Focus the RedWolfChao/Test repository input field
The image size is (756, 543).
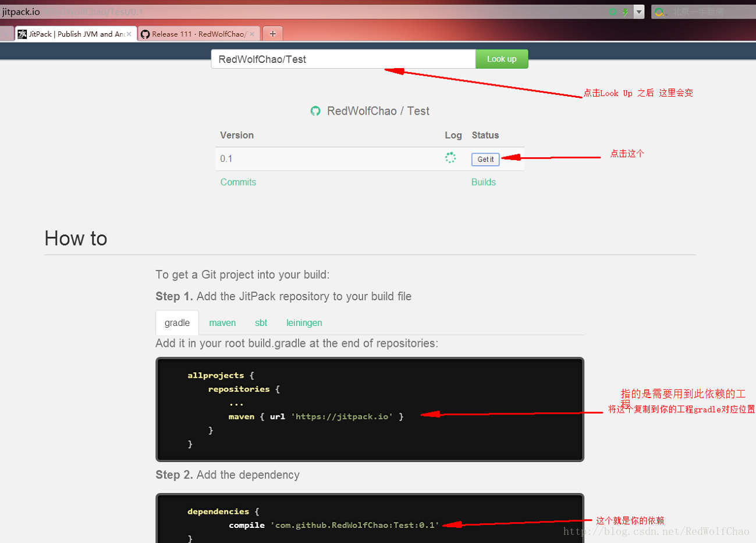click(343, 59)
